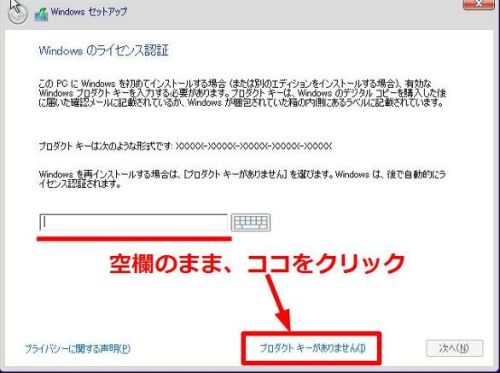Click the プロダクト キーがありません link
The height and width of the screenshot is (373, 500).
(x=312, y=348)
